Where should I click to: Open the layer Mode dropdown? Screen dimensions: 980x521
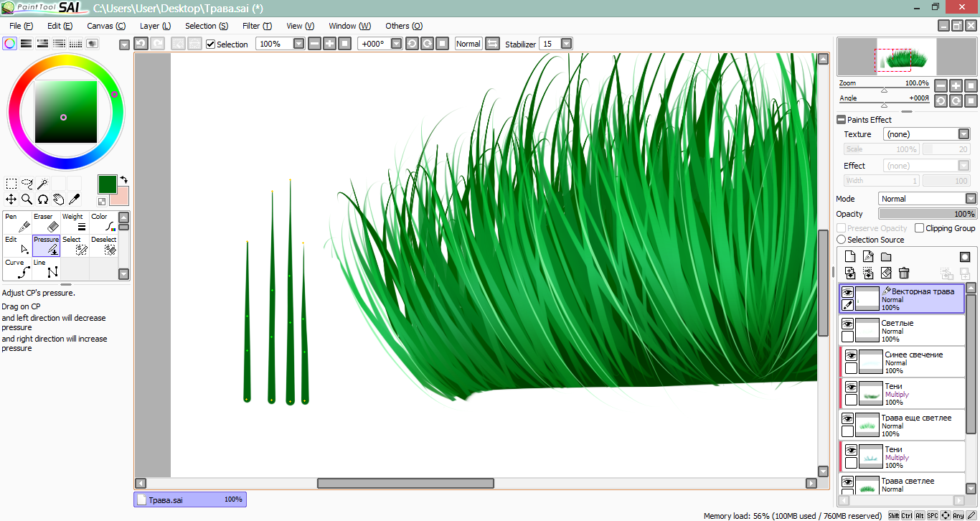click(928, 199)
